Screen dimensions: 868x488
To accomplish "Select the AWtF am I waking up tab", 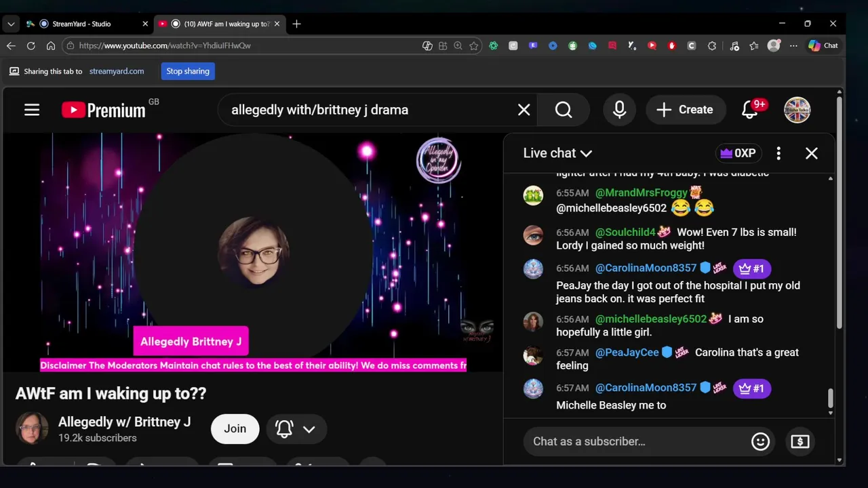I will point(219,24).
